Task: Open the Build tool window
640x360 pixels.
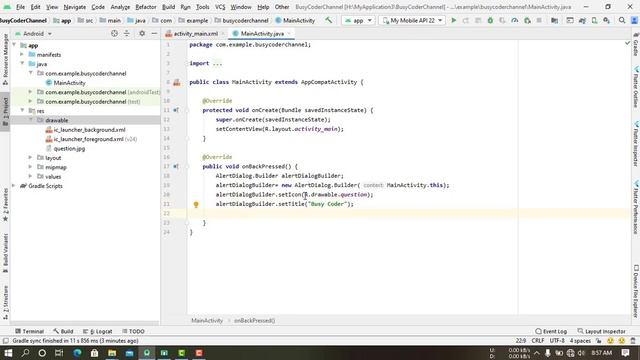Action: coord(63,331)
